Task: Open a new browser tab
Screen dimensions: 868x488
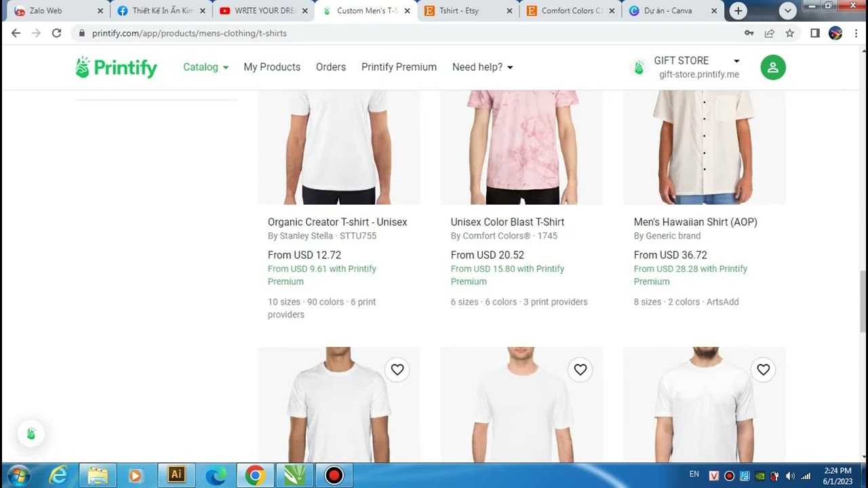Action: pyautogui.click(x=738, y=11)
